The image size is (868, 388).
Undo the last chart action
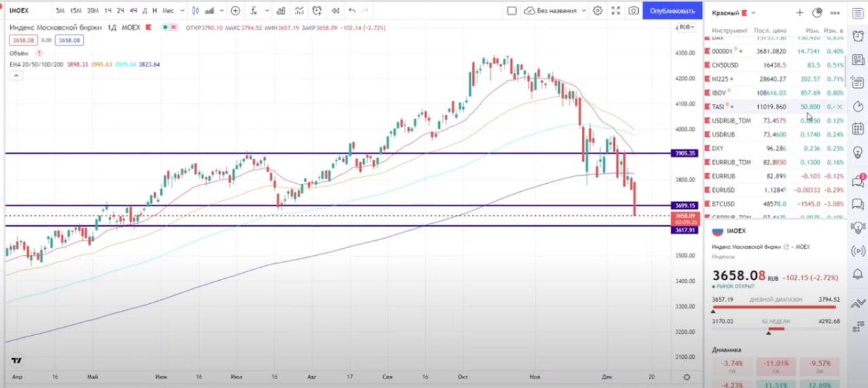click(x=351, y=11)
